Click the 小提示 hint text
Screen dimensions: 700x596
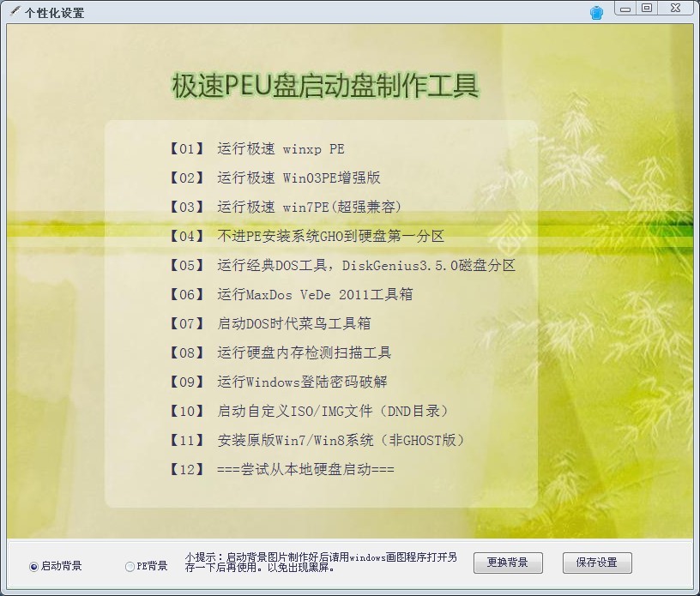tap(321, 563)
